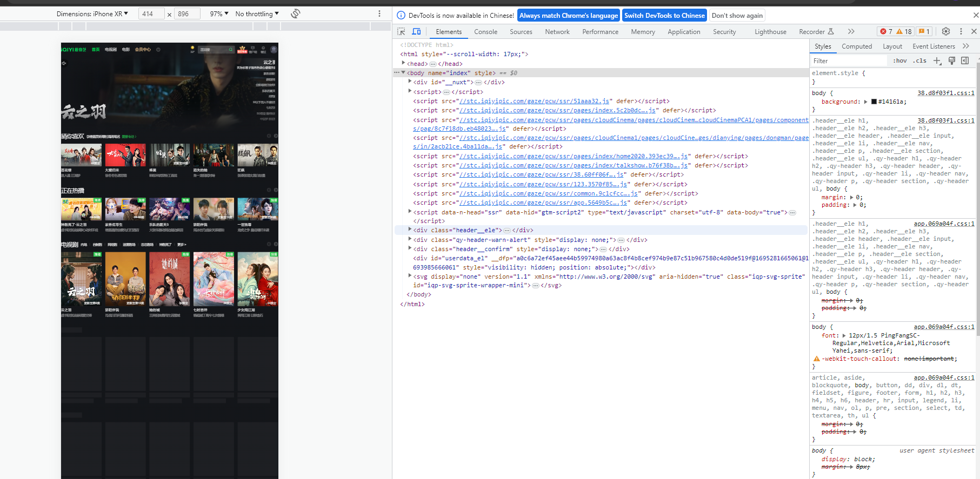Switch to the Layout tab
Viewport: 980px width, 479px height.
(892, 46)
